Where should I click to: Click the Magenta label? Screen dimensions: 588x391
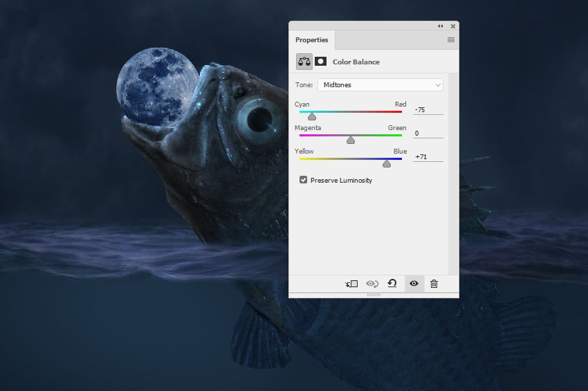point(308,128)
